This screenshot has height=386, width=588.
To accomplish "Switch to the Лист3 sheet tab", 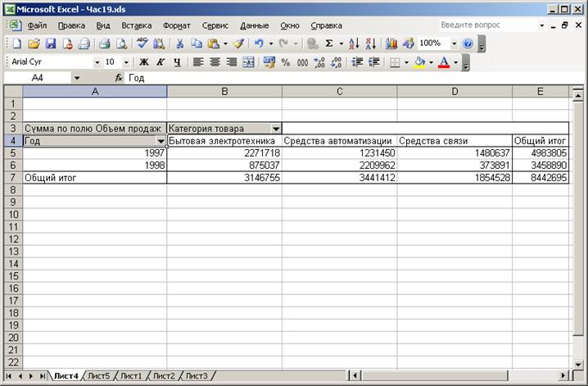I will (196, 375).
